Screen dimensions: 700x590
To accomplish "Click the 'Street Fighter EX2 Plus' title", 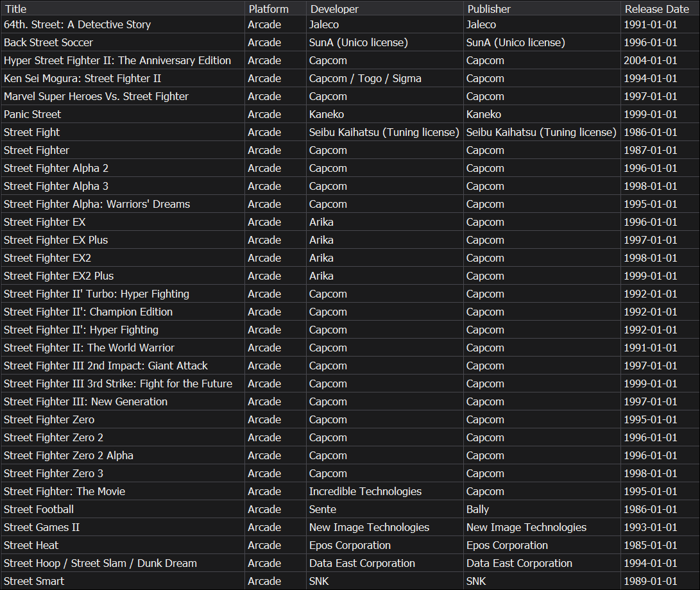I will coord(58,276).
